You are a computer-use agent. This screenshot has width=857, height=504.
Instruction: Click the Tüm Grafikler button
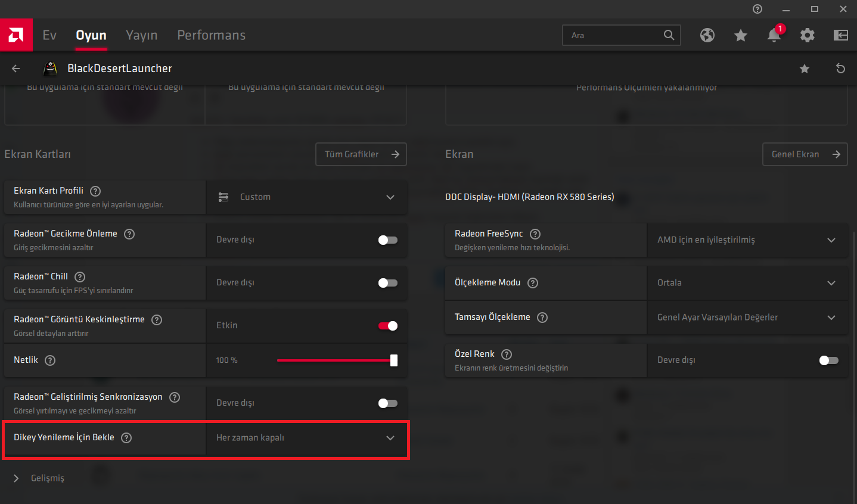coord(361,154)
